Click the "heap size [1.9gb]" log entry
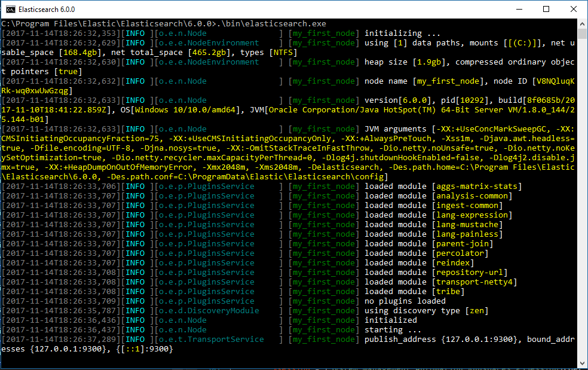588x370 pixels. [x=402, y=62]
